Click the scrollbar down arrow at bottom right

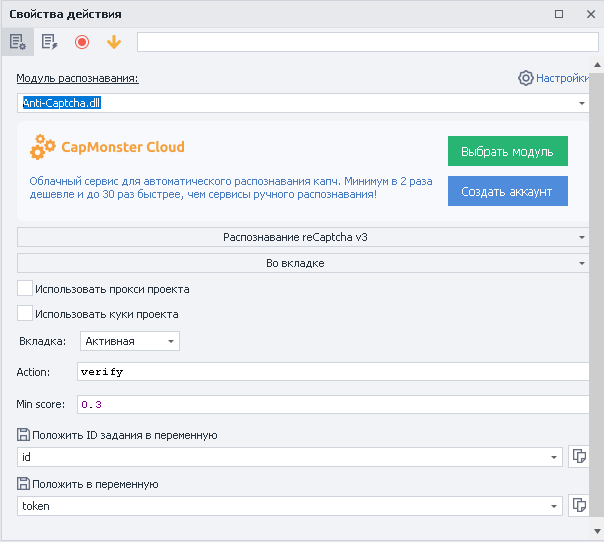click(x=597, y=530)
